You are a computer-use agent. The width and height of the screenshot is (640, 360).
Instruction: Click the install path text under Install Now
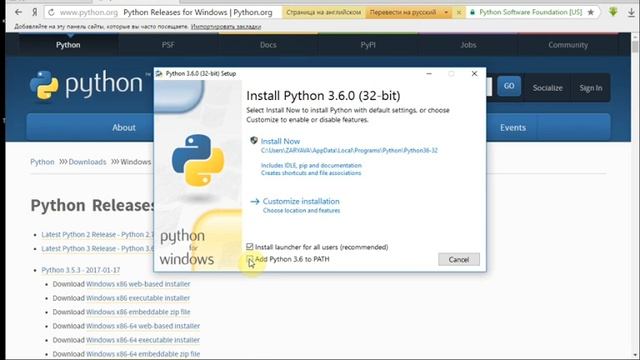pyautogui.click(x=349, y=151)
